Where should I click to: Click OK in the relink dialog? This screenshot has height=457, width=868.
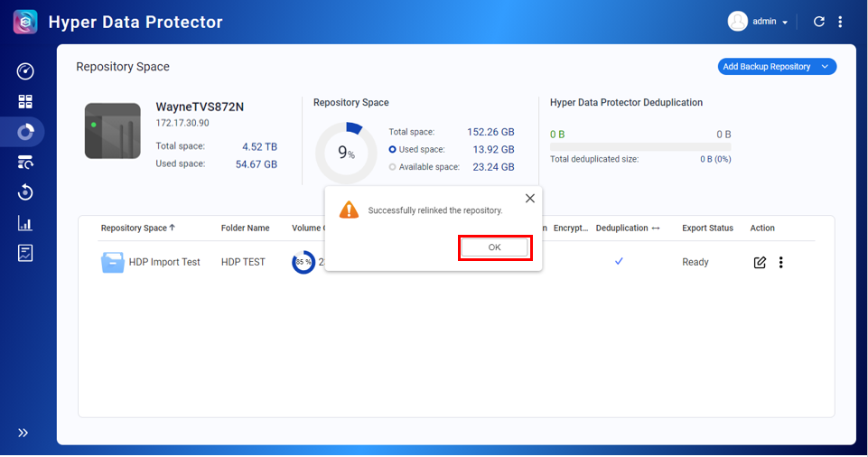coord(494,247)
